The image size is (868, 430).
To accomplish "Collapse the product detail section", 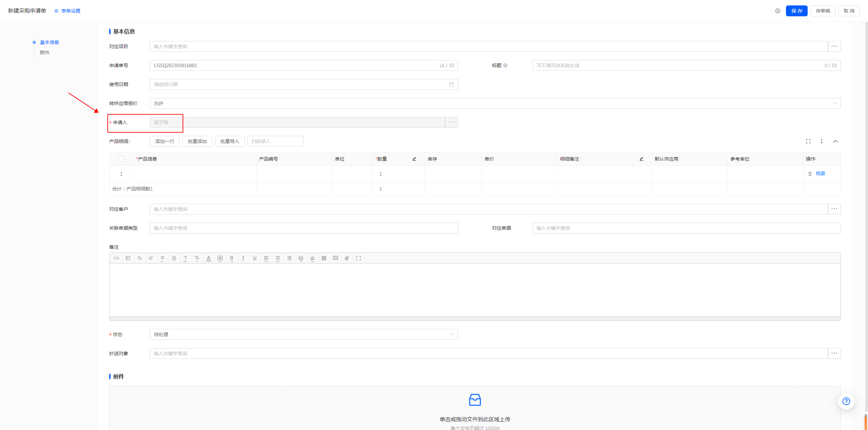I will point(835,141).
